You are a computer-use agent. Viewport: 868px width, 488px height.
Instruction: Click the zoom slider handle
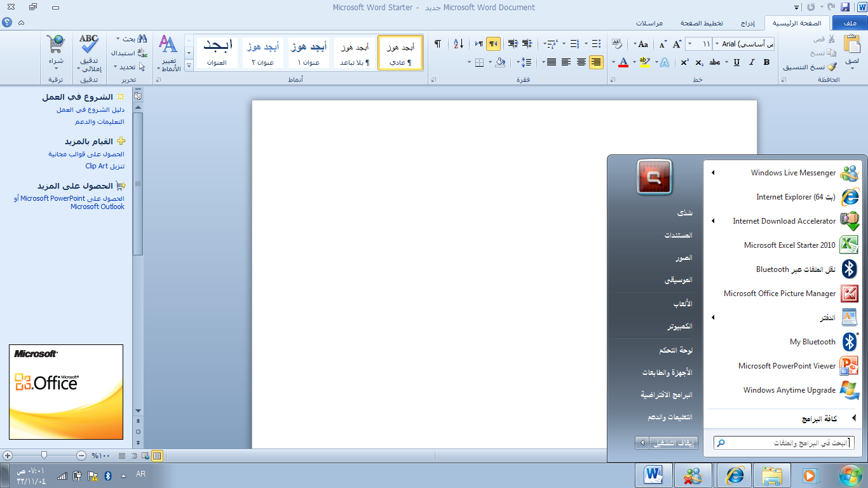pos(44,455)
